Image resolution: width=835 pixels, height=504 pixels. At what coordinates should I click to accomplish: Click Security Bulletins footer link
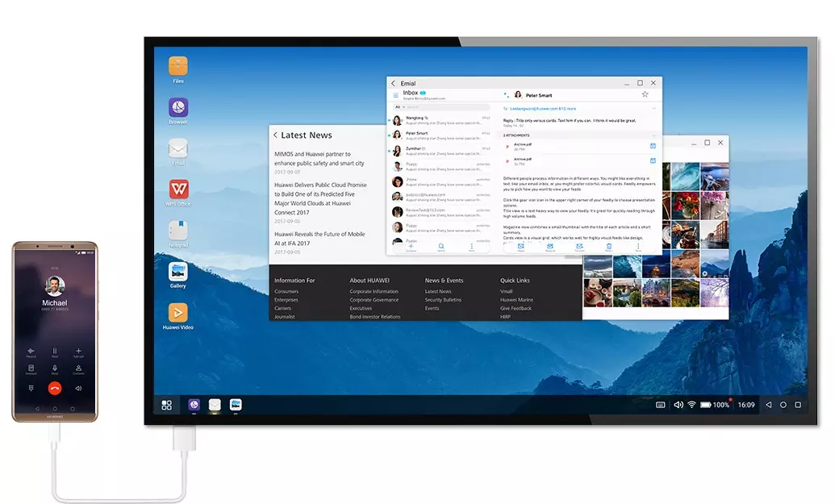click(443, 300)
